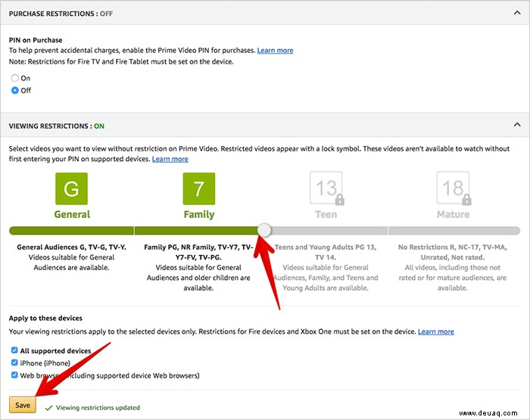This screenshot has width=530, height=420.
Task: Set slider to the Mature segment
Action: tap(454, 231)
